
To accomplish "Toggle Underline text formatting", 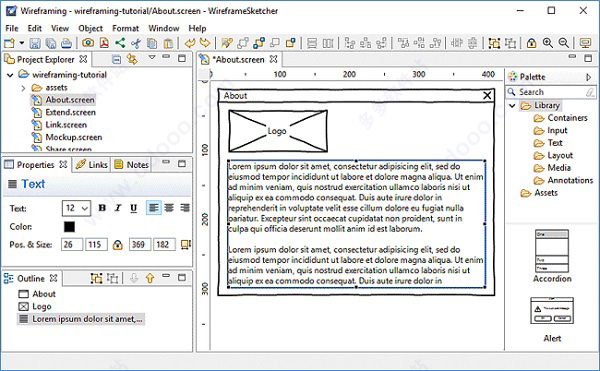I will tap(134, 208).
